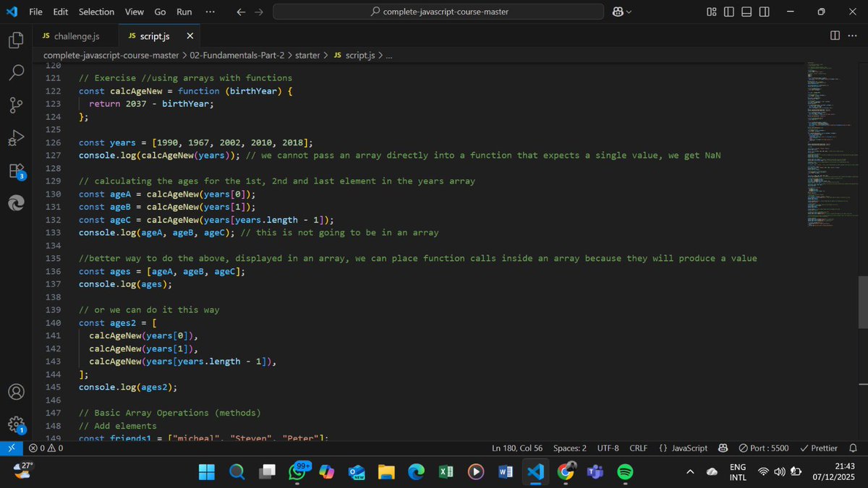Toggle the primary side bar

coord(729,12)
